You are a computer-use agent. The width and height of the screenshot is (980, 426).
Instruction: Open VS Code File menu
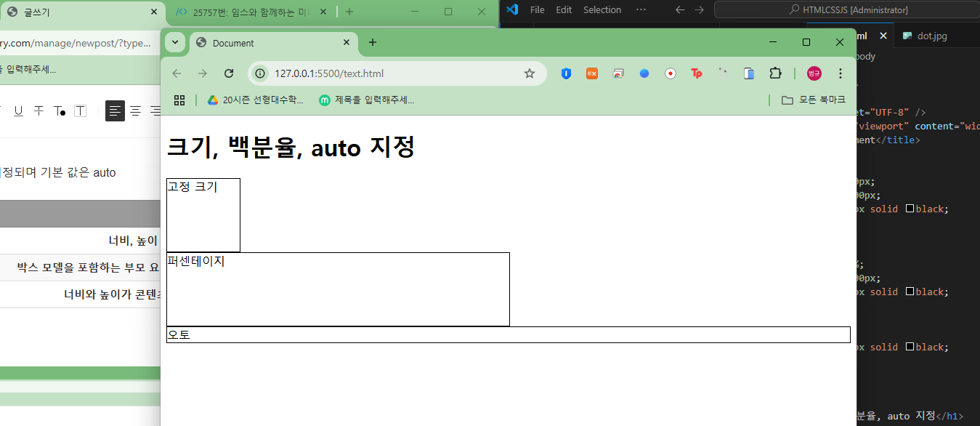click(x=538, y=9)
